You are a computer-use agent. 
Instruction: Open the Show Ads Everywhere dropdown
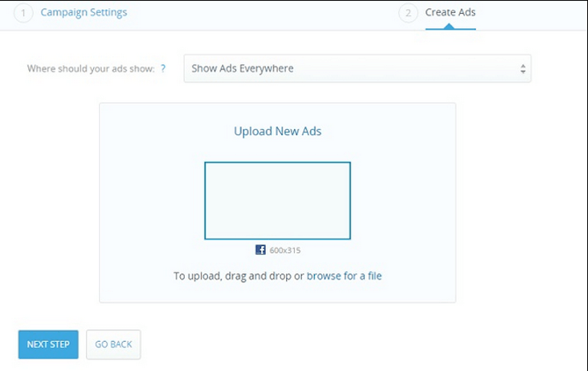(x=357, y=69)
